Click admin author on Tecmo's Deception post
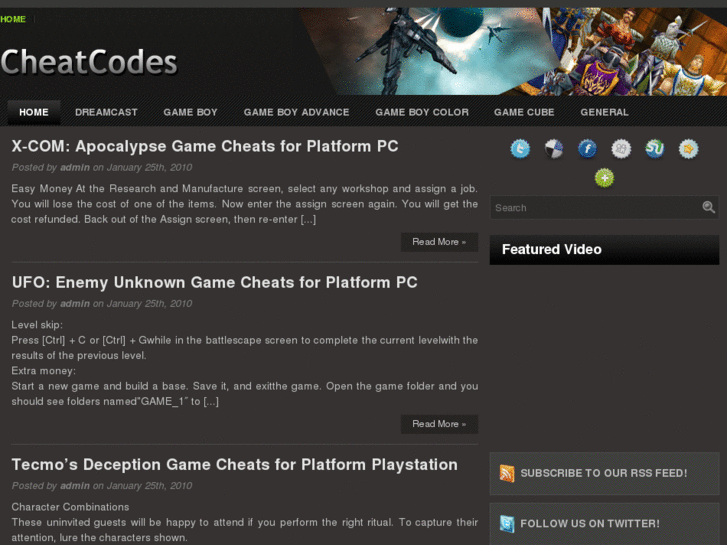 75,486
